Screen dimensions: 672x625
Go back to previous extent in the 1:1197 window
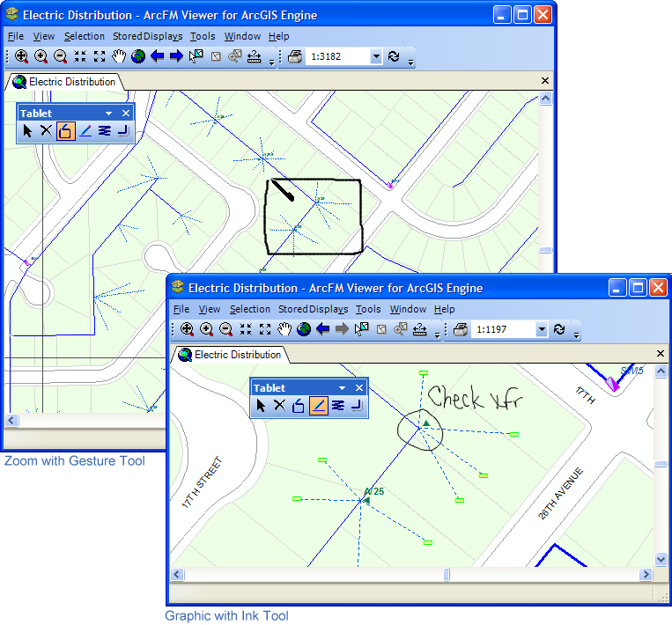322,329
